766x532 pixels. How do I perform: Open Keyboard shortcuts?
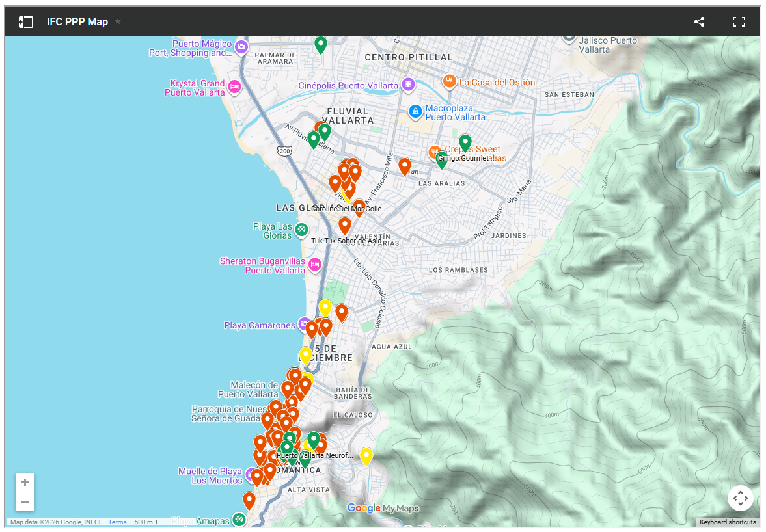click(x=728, y=522)
